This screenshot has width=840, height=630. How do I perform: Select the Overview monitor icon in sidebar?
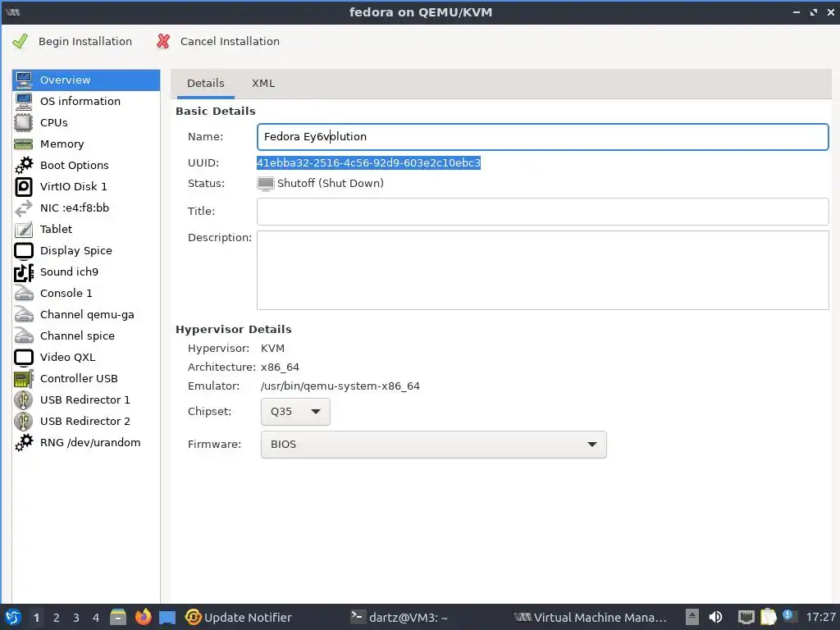coord(24,80)
